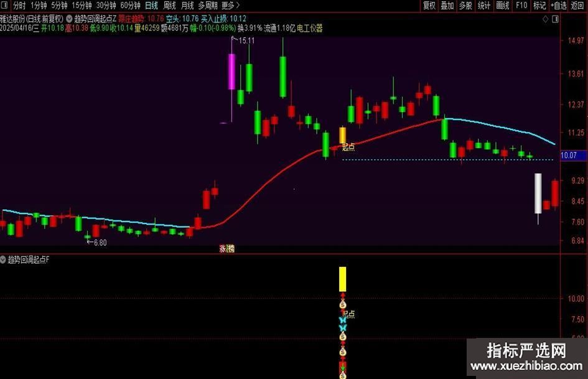Open the 统计 statistics tool
Image resolution: width=588 pixels, height=379 pixels.
pos(484,6)
